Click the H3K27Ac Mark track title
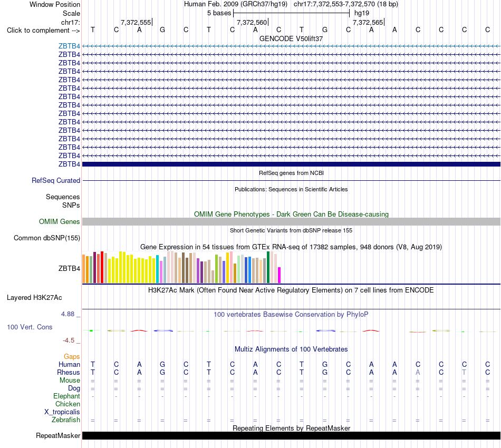501x448 pixels. pyautogui.click(x=291, y=290)
